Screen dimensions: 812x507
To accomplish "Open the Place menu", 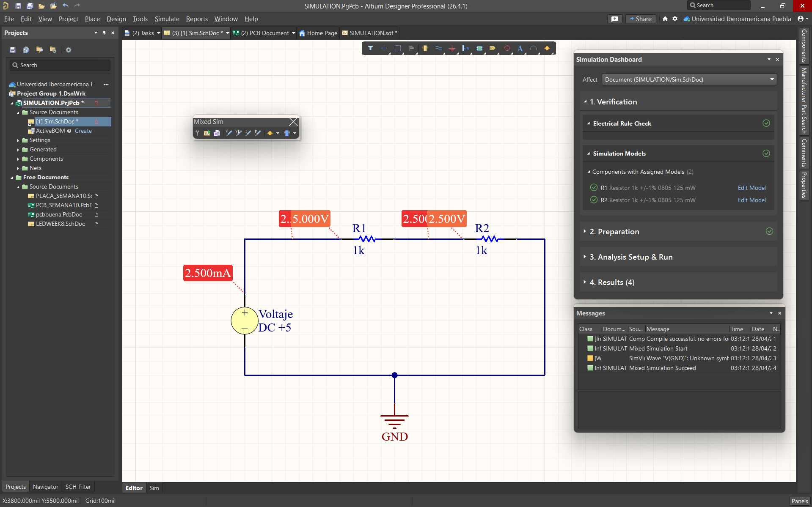I will click(x=92, y=19).
